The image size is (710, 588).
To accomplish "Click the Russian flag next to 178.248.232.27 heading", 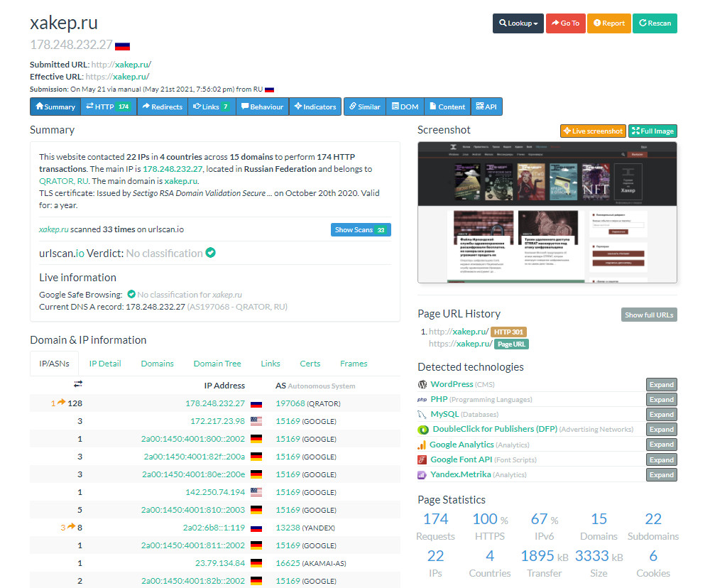I will (x=122, y=45).
